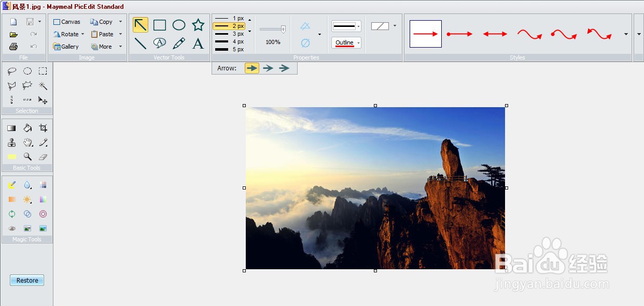
Task: Click the New file icon
Action: 13,22
